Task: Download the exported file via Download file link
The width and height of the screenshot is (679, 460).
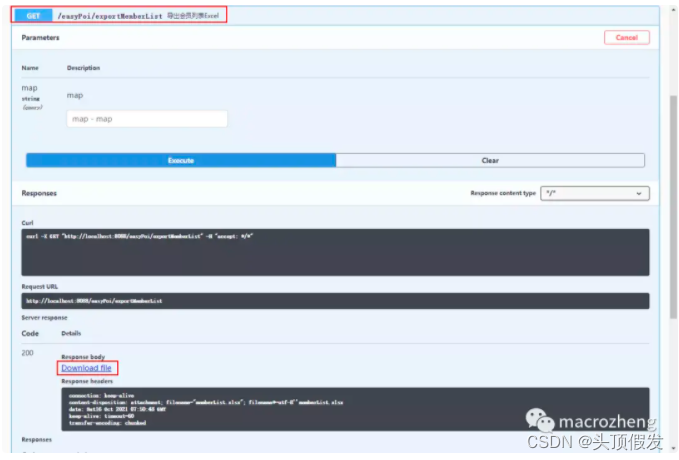Action: (x=86, y=368)
